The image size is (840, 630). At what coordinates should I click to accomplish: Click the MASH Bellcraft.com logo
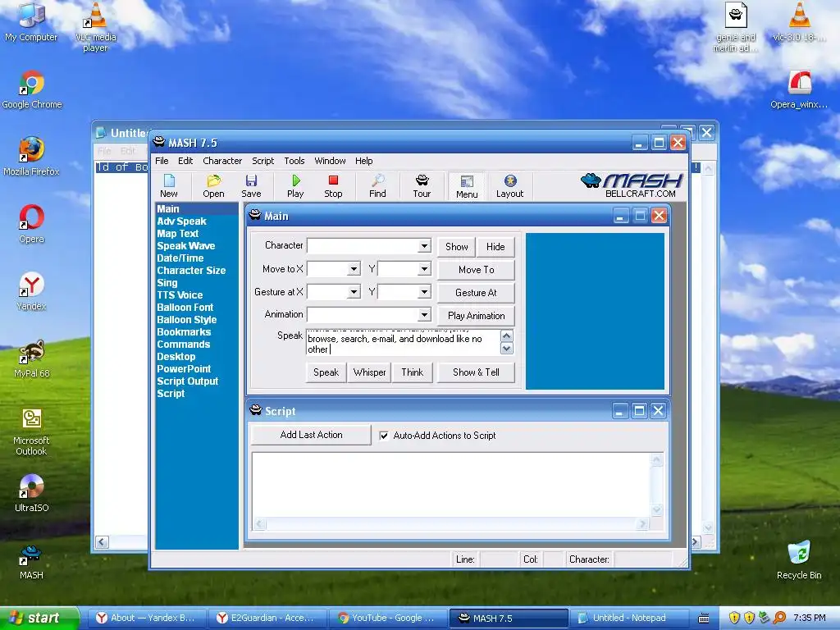[x=632, y=185]
